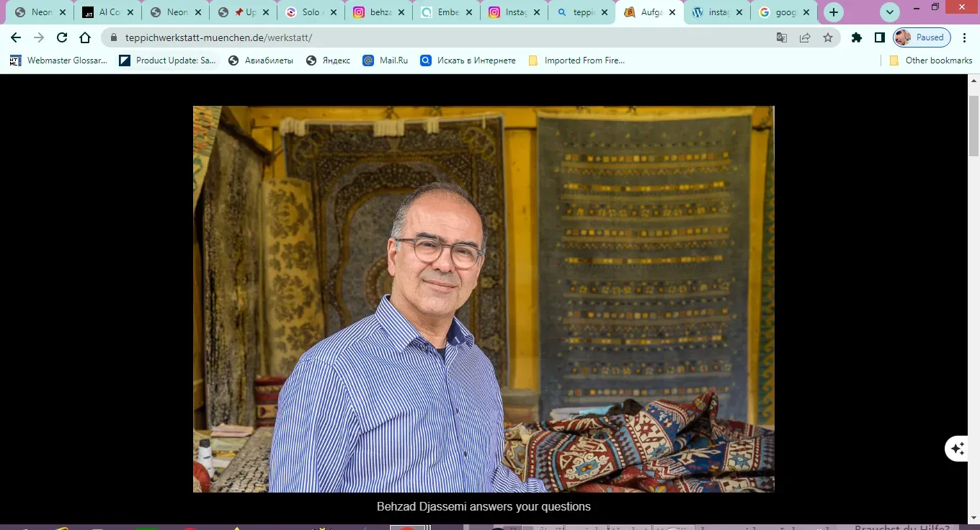Reload the current page
The height and width of the screenshot is (530, 980).
[x=62, y=37]
